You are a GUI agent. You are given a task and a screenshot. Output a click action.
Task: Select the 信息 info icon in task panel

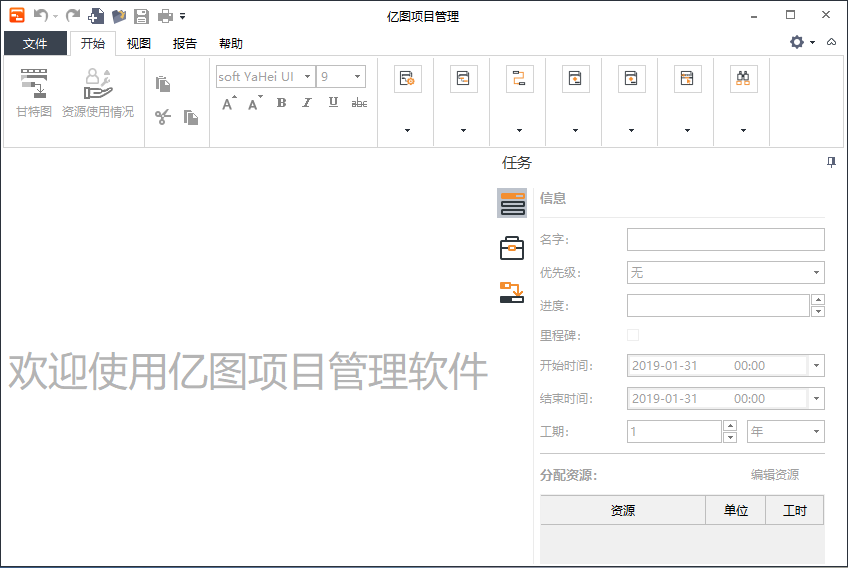512,203
